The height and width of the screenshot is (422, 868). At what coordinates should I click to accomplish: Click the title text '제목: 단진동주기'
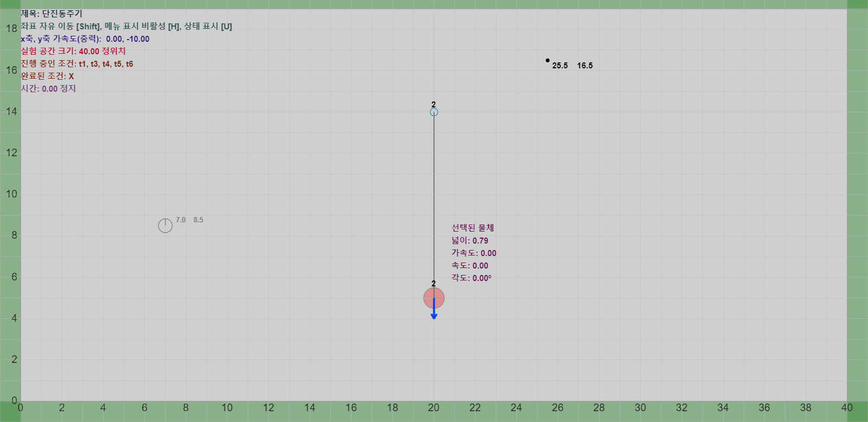click(52, 14)
